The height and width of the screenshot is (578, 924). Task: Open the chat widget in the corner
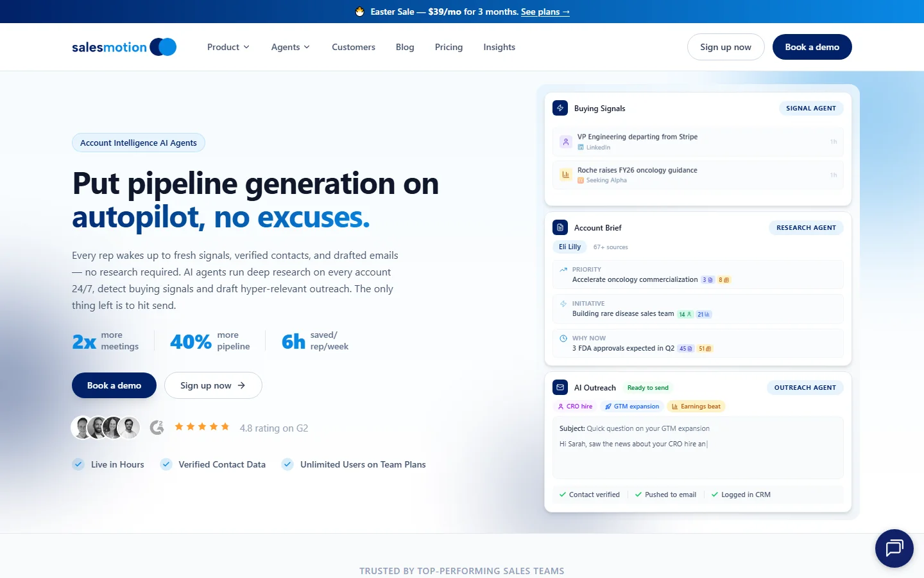coord(894,548)
